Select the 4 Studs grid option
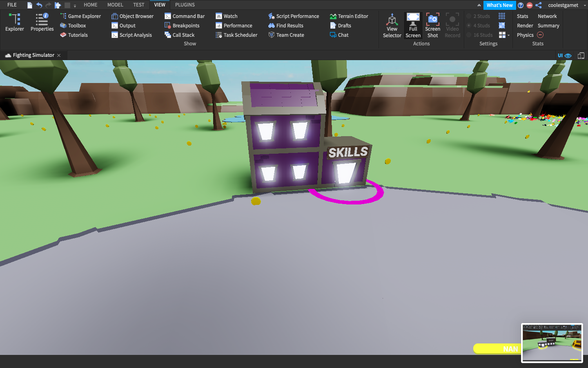This screenshot has height=368, width=588. [x=479, y=25]
